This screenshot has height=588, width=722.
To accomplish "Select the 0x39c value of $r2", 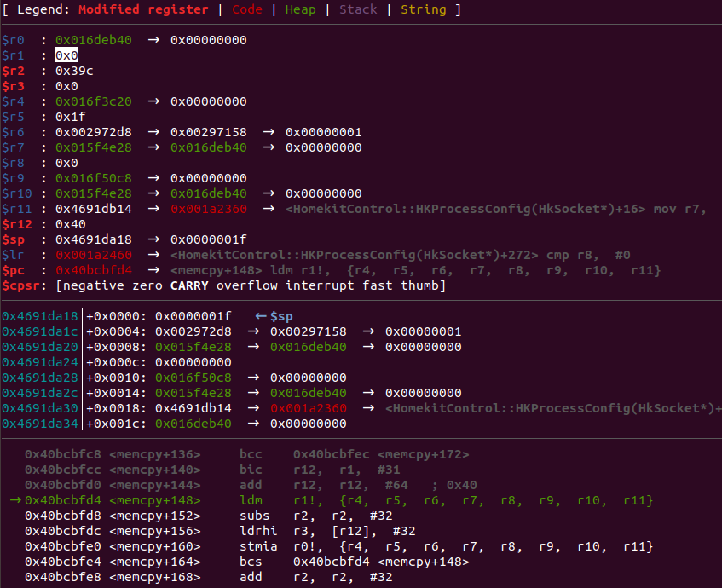I will tap(74, 71).
